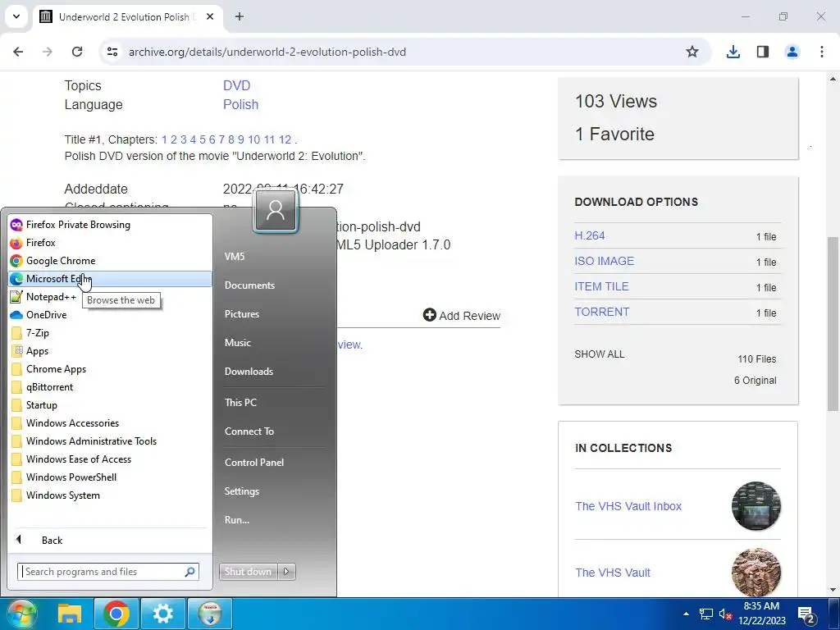Viewport: 840px width, 630px height.
Task: Go back in Chrome
Action: [18, 52]
